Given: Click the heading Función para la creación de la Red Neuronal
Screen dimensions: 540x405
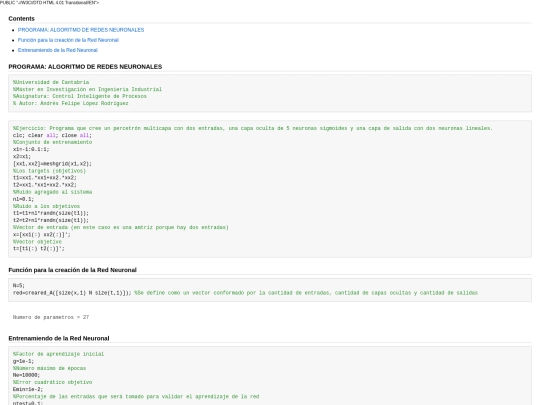Looking at the screenshot, I should (x=72, y=270).
